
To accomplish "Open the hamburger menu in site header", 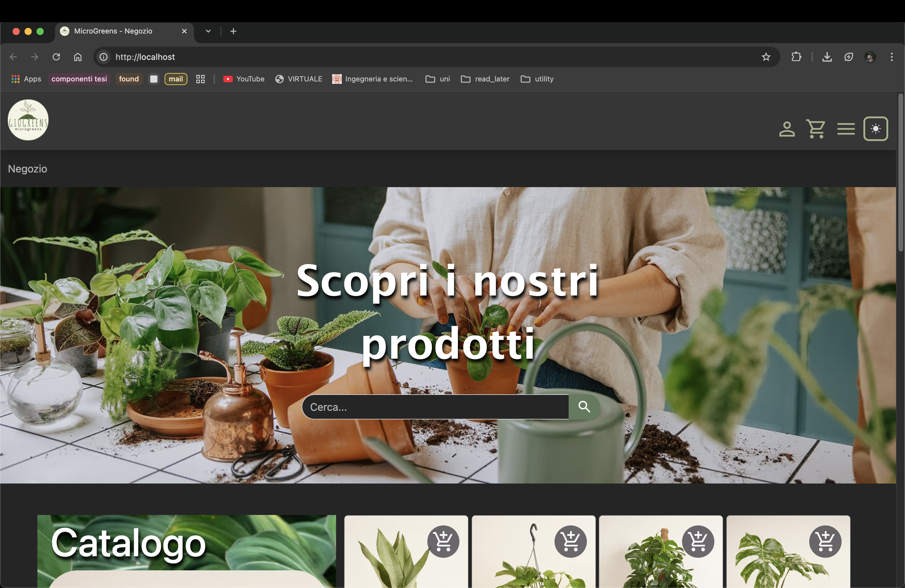I will tap(846, 129).
